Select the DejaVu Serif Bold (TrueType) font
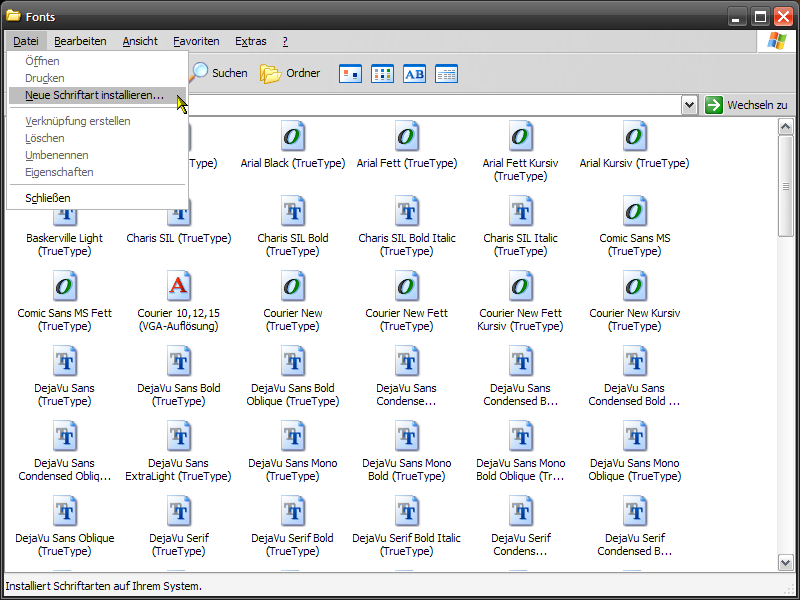 [x=293, y=511]
